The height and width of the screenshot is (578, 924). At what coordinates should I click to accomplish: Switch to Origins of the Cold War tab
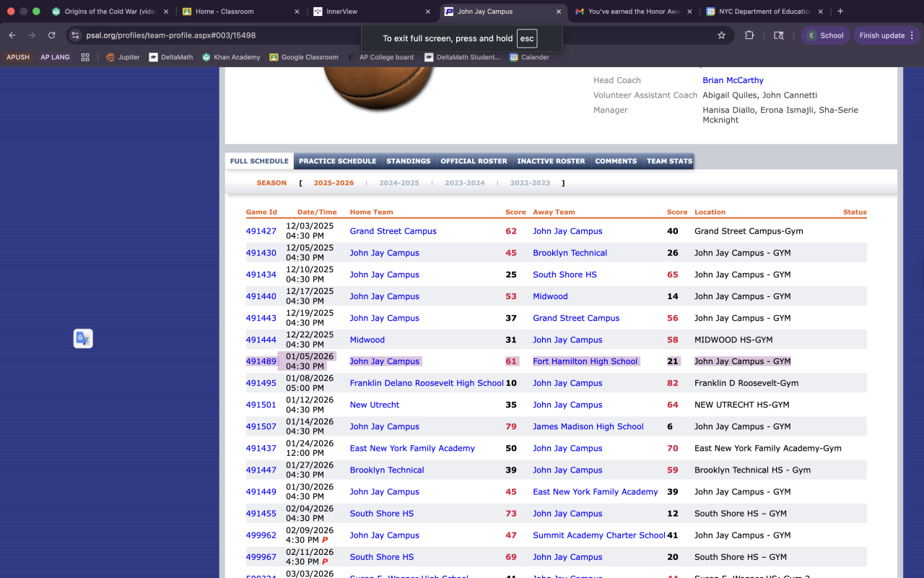tap(110, 12)
